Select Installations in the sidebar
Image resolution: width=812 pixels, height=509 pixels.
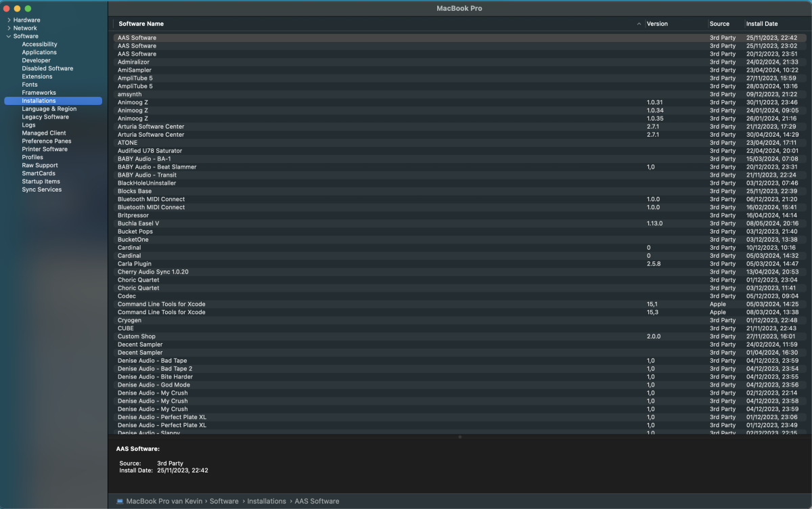coord(53,101)
